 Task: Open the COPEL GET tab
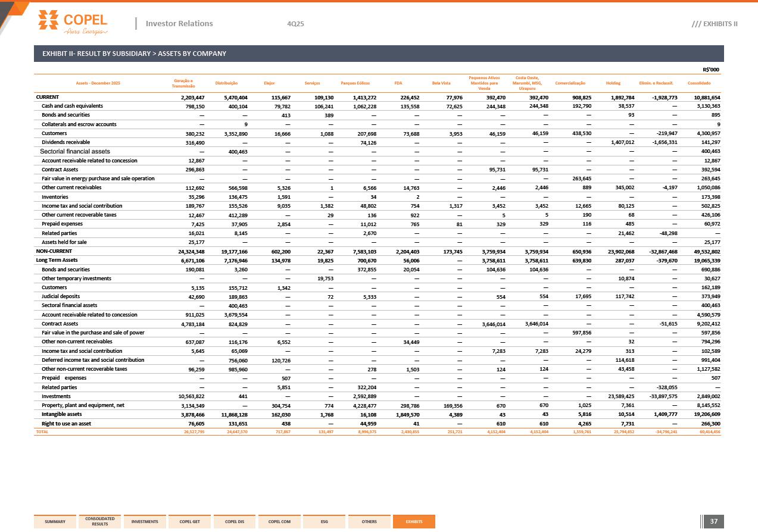pyautogui.click(x=189, y=522)
